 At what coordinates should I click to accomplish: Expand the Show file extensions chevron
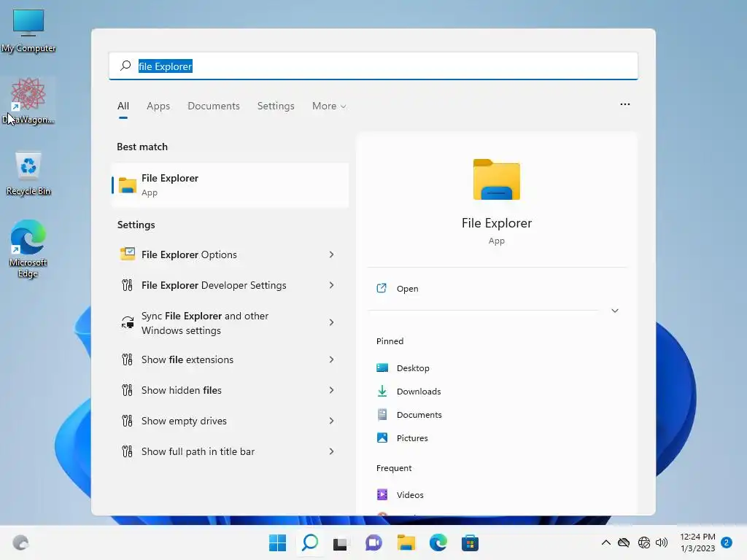332,359
